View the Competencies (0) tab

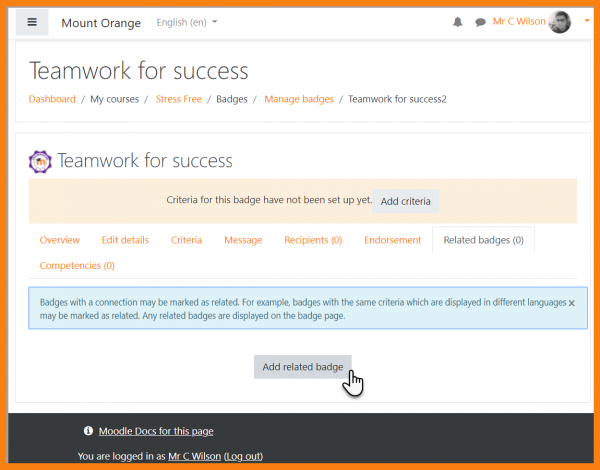pos(77,266)
